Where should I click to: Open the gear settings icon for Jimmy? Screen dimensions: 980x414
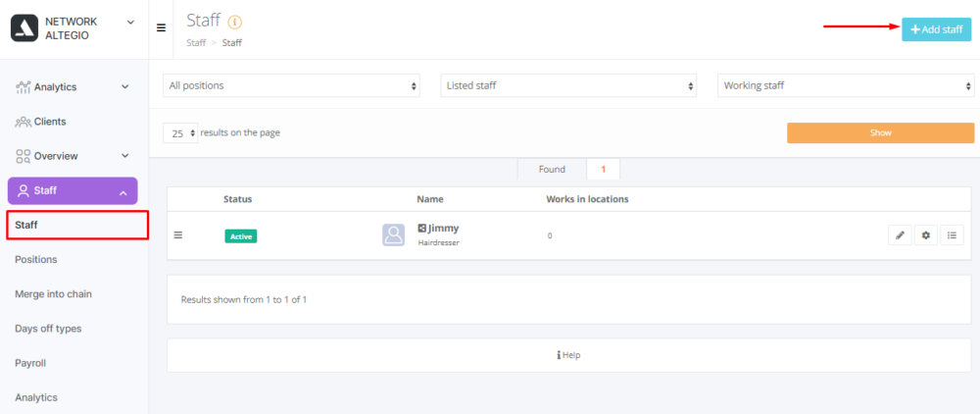point(926,235)
